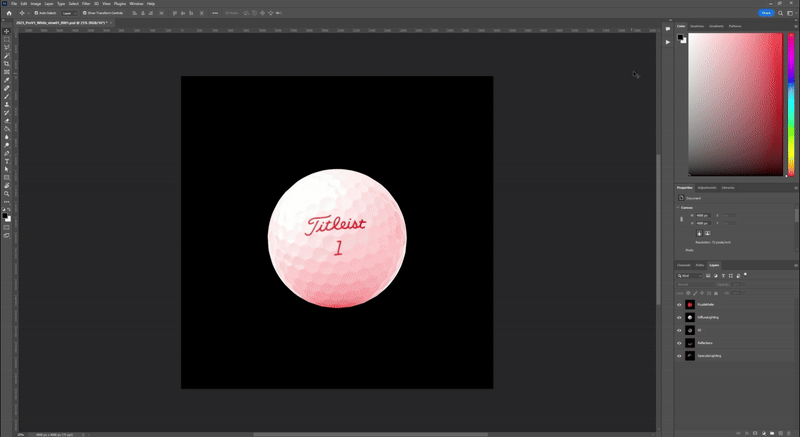Hide the DiffuseLighting layer
The height and width of the screenshot is (437, 800).
[679, 317]
